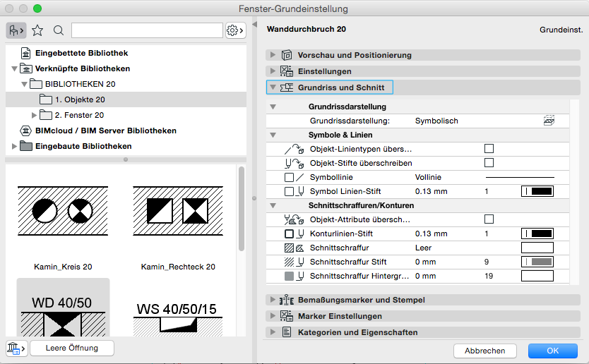The image size is (589, 364).
Task: Check the Objekt-Attribute überschreiben checkbox
Action: [x=489, y=219]
